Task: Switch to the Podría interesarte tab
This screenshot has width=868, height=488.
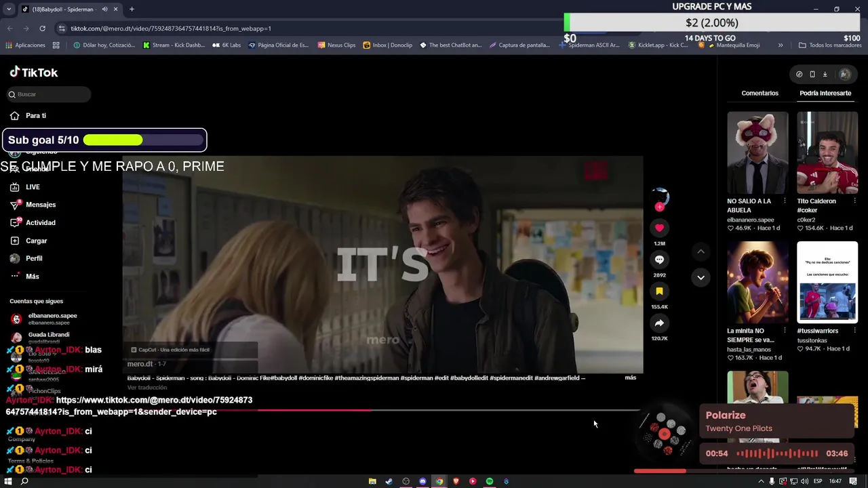Action: click(x=825, y=93)
